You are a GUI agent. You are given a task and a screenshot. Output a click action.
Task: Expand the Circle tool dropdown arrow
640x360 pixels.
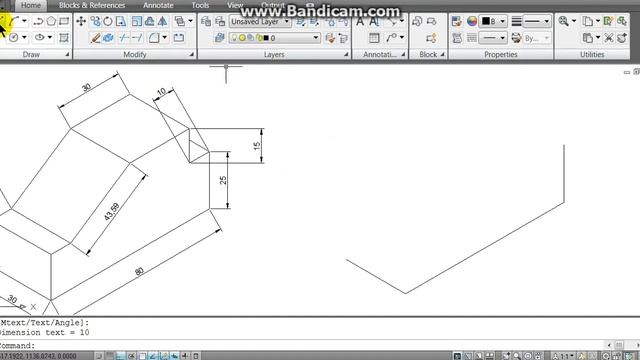(24, 38)
